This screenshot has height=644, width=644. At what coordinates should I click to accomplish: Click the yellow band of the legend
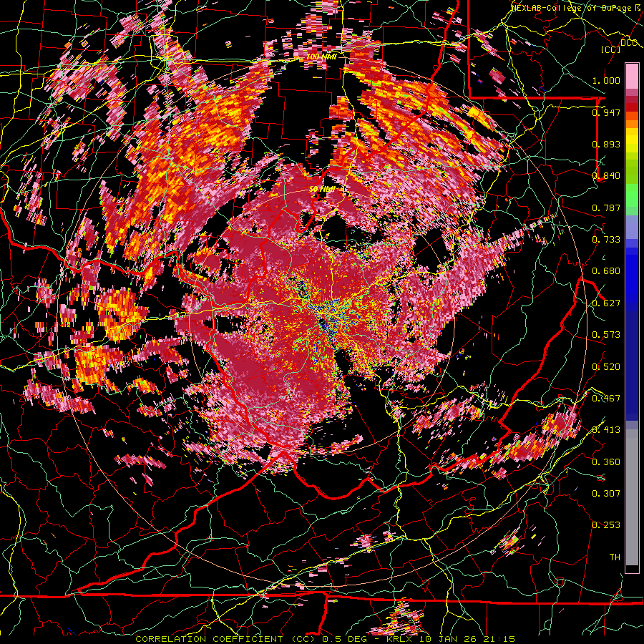point(632,140)
